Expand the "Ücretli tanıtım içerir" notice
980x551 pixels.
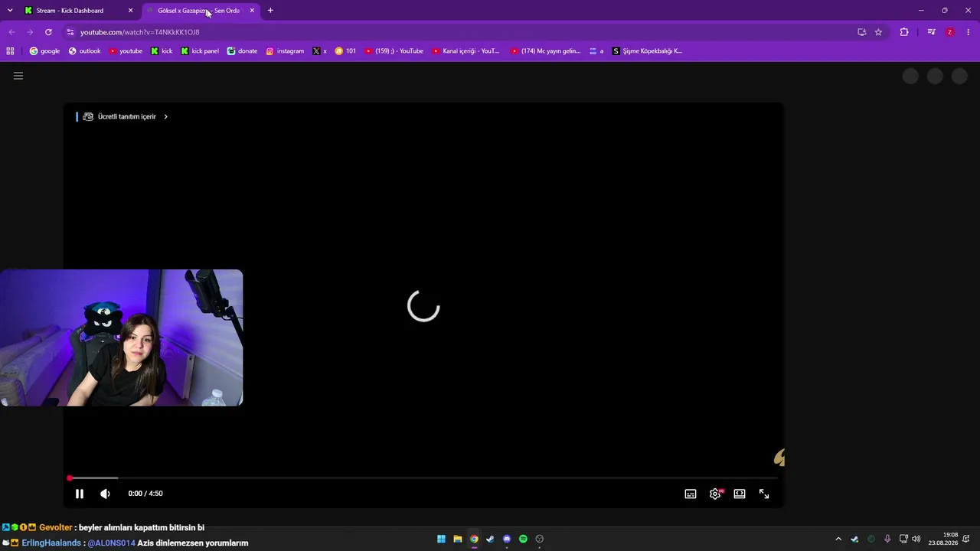coord(126,116)
